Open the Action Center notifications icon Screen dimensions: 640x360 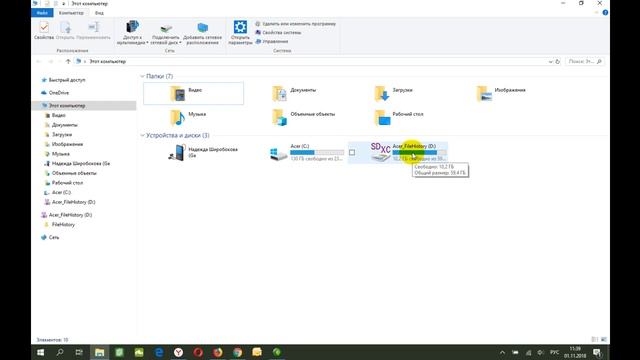coord(597,352)
